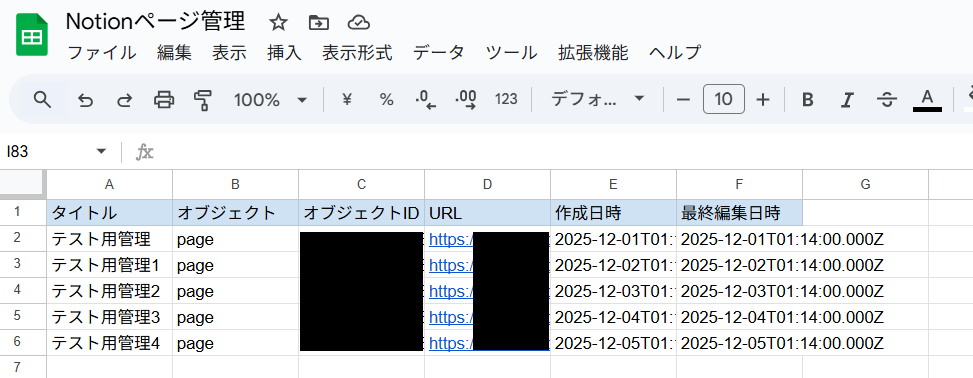Decrease decimal places
973x378 pixels.
[x=425, y=99]
